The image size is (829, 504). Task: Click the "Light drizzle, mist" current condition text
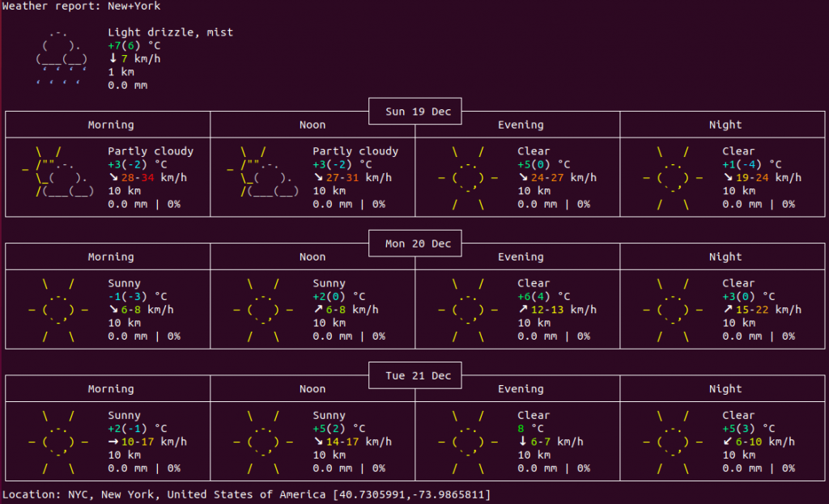170,32
